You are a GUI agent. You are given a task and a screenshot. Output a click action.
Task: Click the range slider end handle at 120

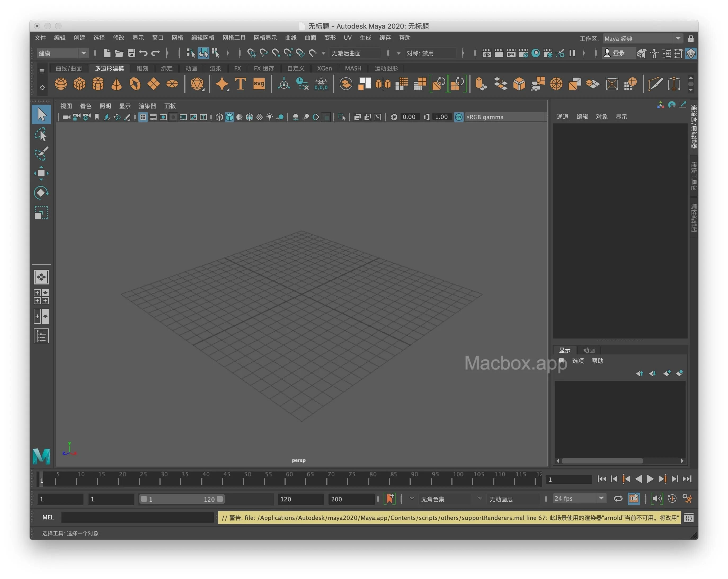click(220, 499)
